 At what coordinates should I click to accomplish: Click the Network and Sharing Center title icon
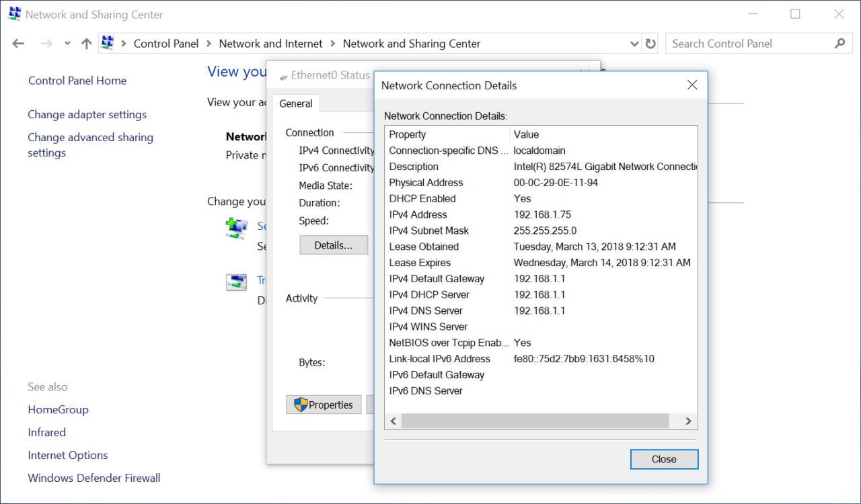15,14
